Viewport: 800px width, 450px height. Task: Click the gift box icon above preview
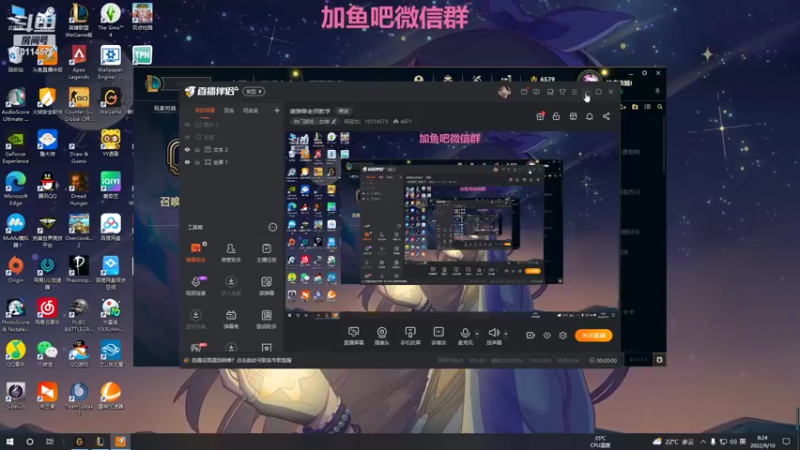[540, 116]
